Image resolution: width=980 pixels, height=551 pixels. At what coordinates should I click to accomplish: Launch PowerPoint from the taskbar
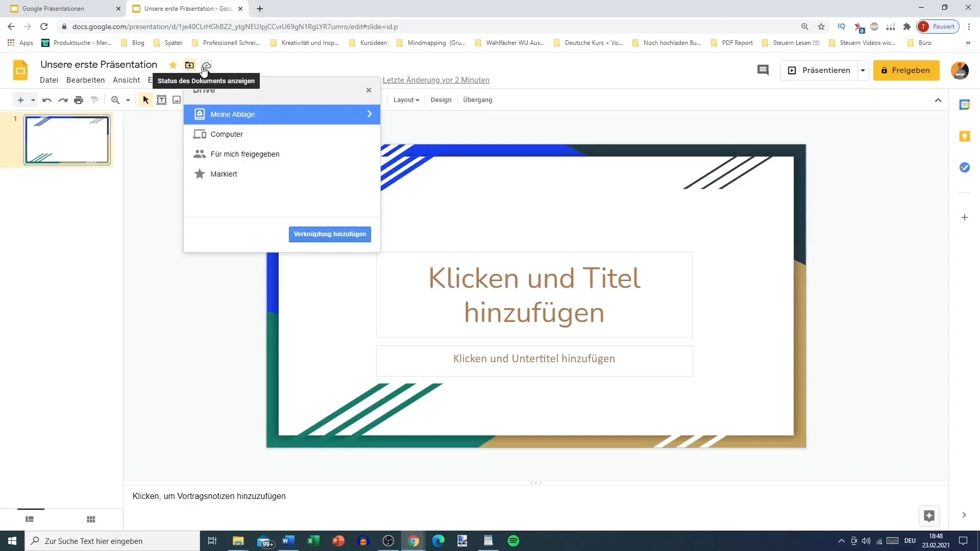(338, 541)
